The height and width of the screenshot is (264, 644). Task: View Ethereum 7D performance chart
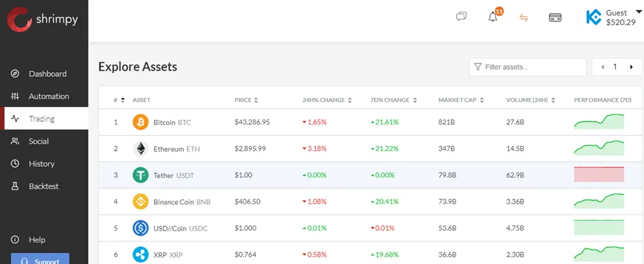coord(599,148)
